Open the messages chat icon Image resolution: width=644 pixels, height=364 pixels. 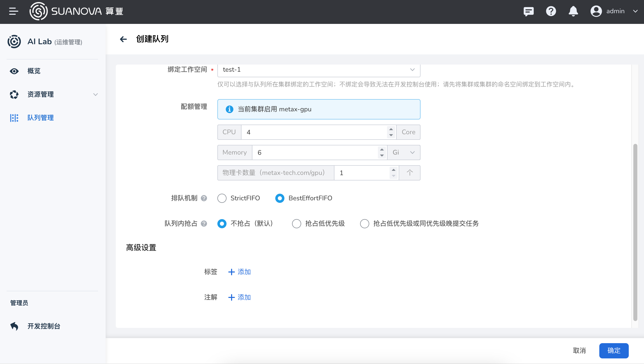point(528,11)
